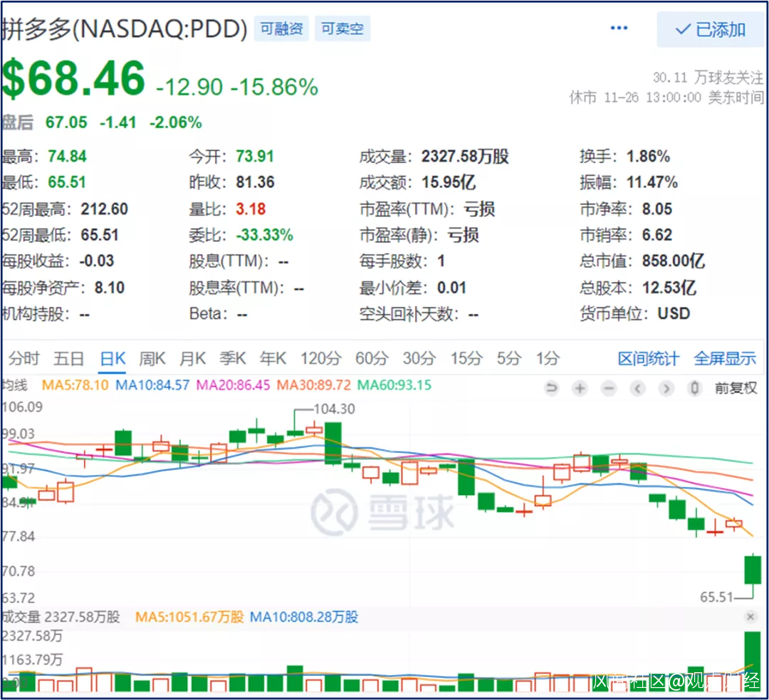Image resolution: width=769 pixels, height=700 pixels.
Task: Zoom out chart with minus icon
Action: click(609, 389)
